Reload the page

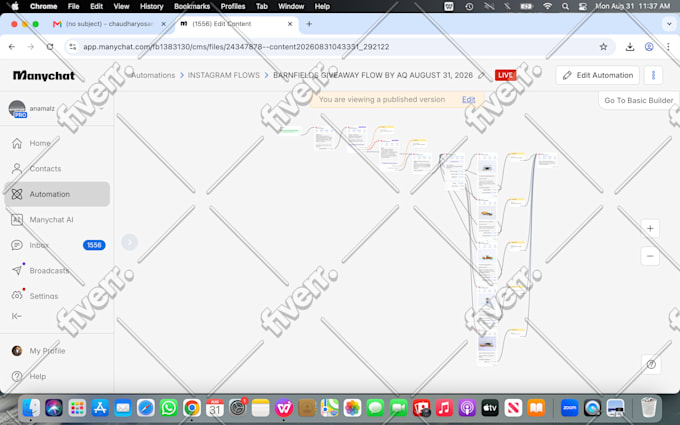pyautogui.click(x=50, y=47)
